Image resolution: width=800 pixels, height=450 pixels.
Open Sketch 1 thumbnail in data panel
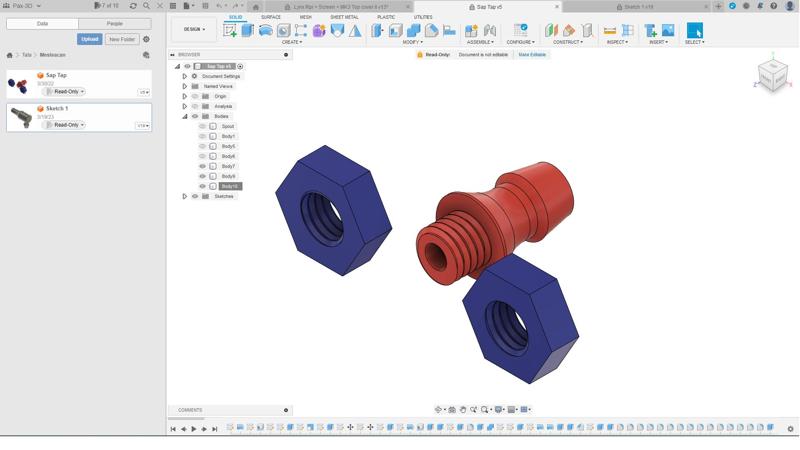21,118
